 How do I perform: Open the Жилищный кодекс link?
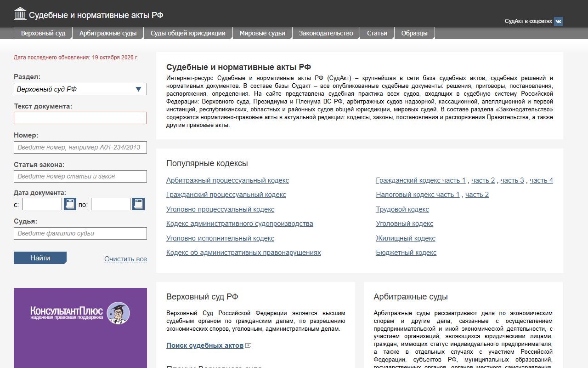(x=406, y=238)
